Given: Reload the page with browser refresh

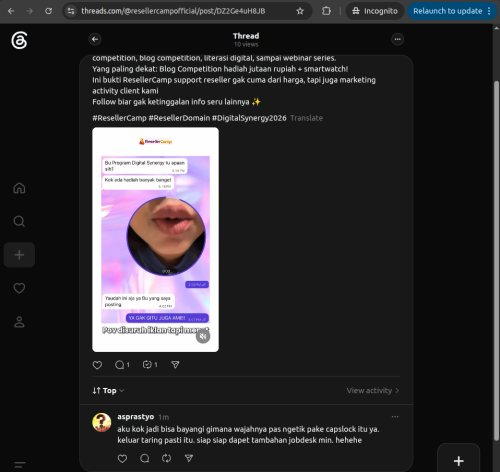Looking at the screenshot, I should 49,11.
